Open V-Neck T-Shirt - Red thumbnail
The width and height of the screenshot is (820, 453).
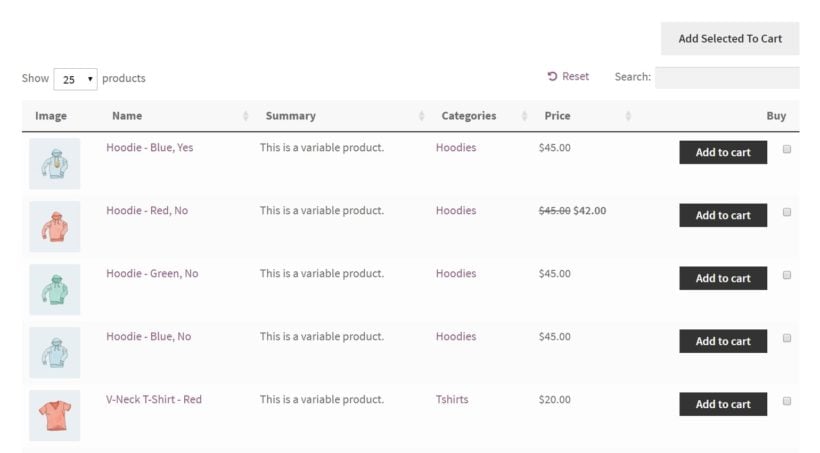pyautogui.click(x=55, y=415)
